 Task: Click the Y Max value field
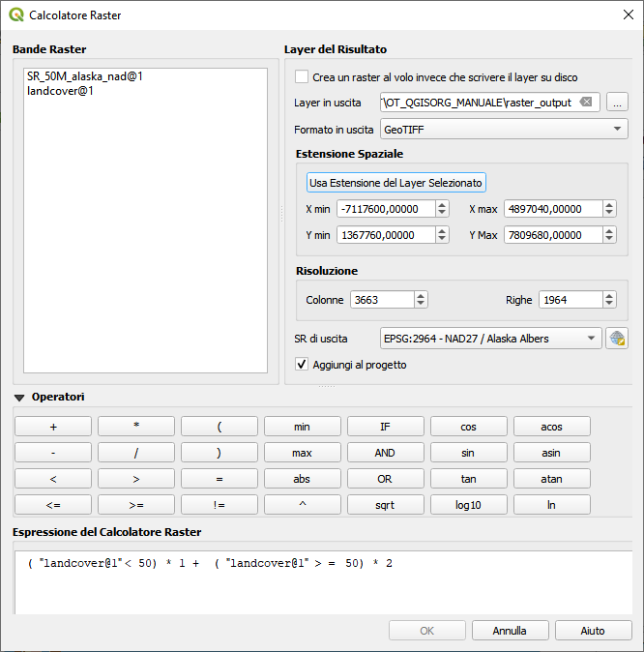tap(553, 235)
